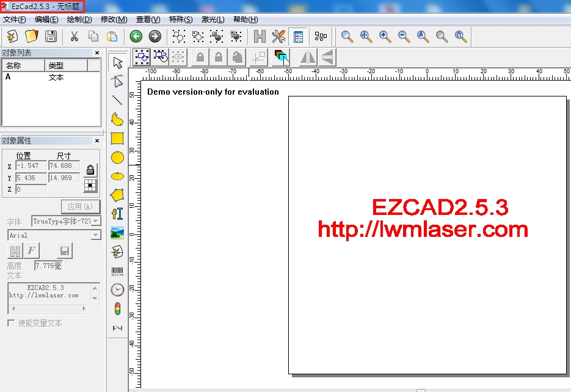Click the X size field 74.688
The height and width of the screenshot is (392, 571).
click(x=64, y=165)
